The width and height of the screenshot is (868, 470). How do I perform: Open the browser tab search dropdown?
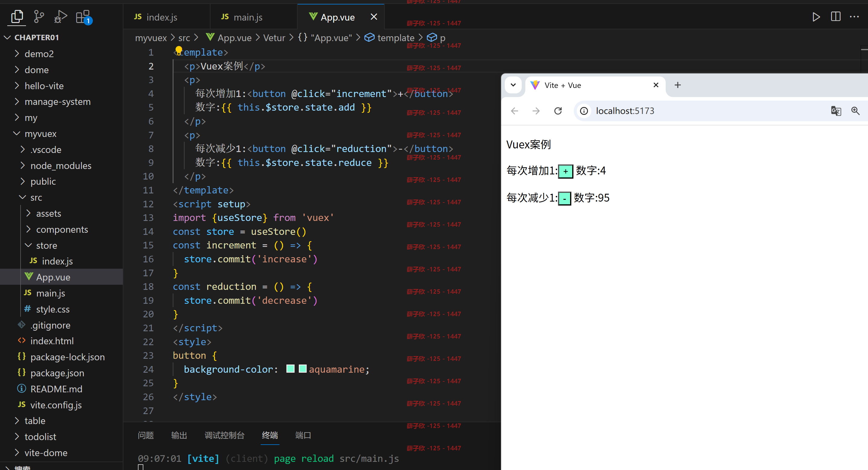pyautogui.click(x=513, y=85)
